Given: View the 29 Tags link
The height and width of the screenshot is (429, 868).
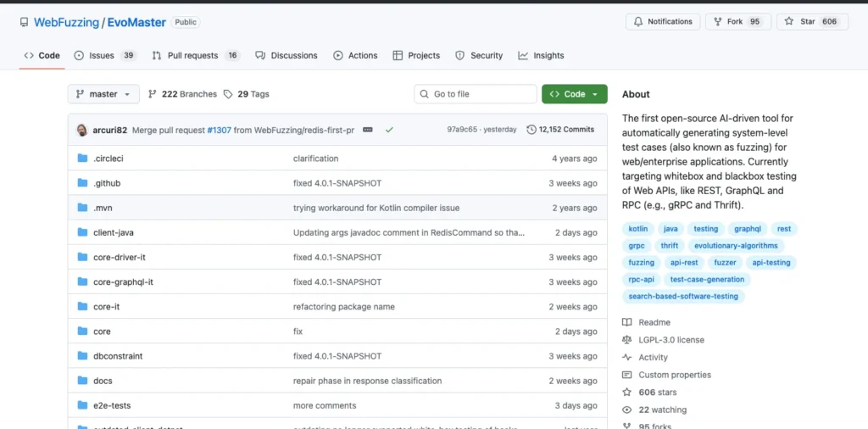Looking at the screenshot, I should (x=247, y=94).
